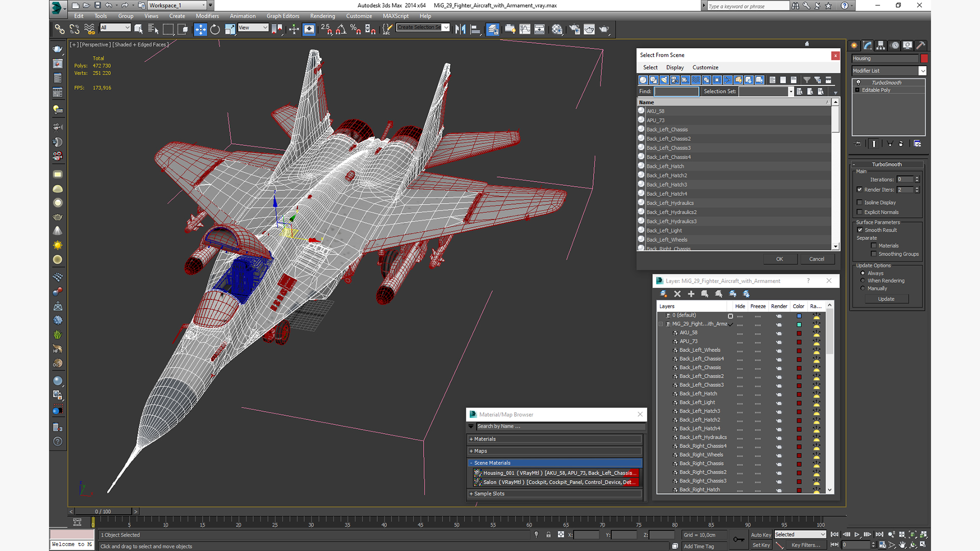The width and height of the screenshot is (980, 551).
Task: Click Delete layer X icon in Layer dialog
Action: [677, 294]
